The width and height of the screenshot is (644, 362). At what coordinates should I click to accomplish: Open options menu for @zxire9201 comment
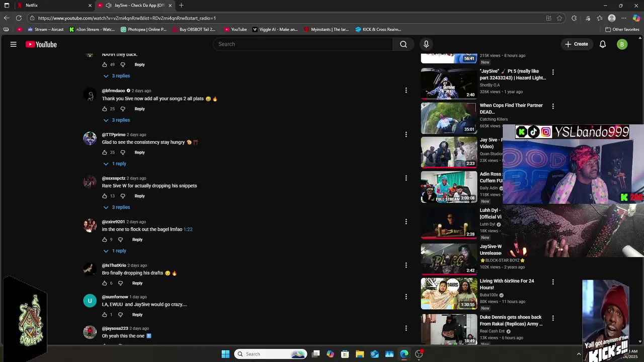click(x=406, y=222)
